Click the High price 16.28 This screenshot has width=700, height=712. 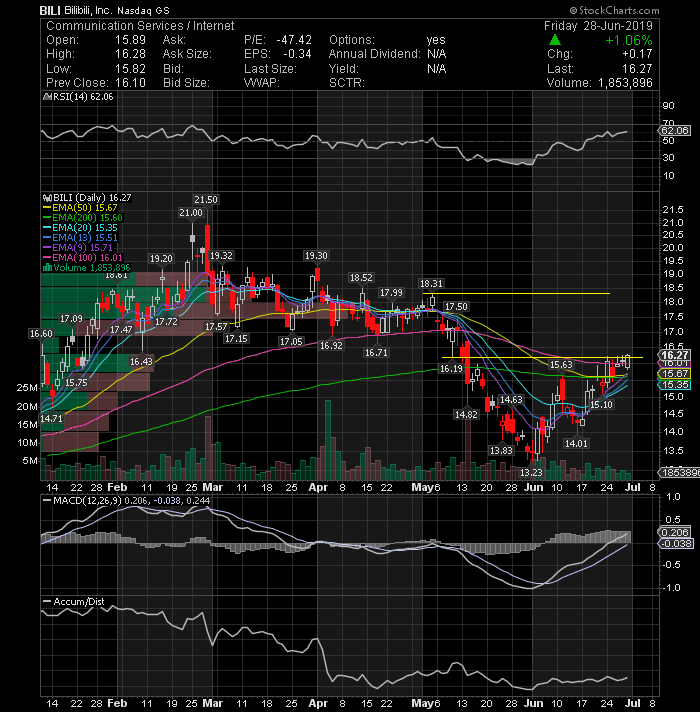click(x=130, y=54)
